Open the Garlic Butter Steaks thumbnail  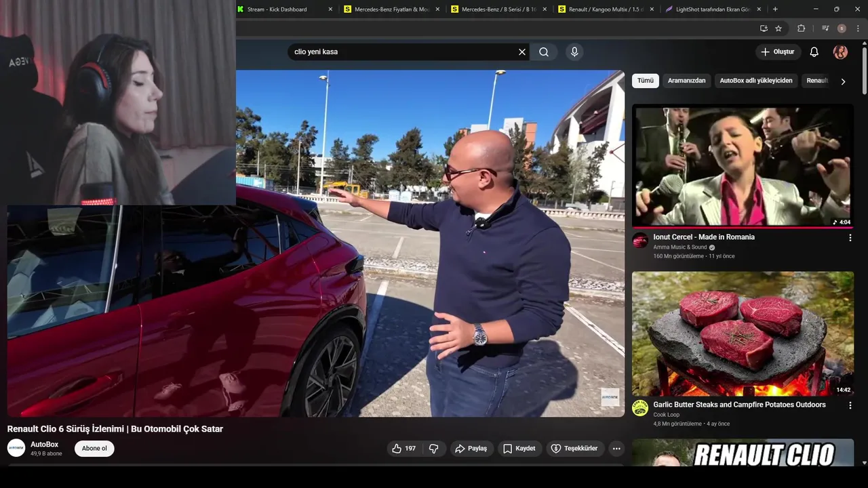pyautogui.click(x=743, y=333)
